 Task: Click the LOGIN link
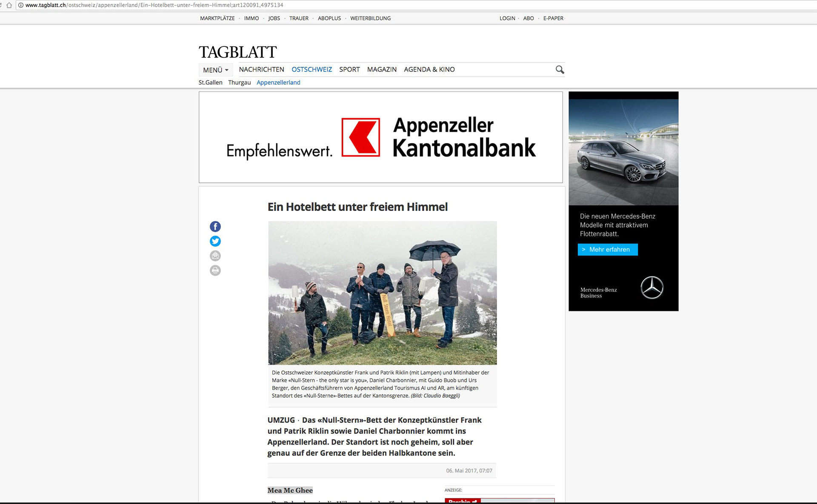tap(507, 18)
